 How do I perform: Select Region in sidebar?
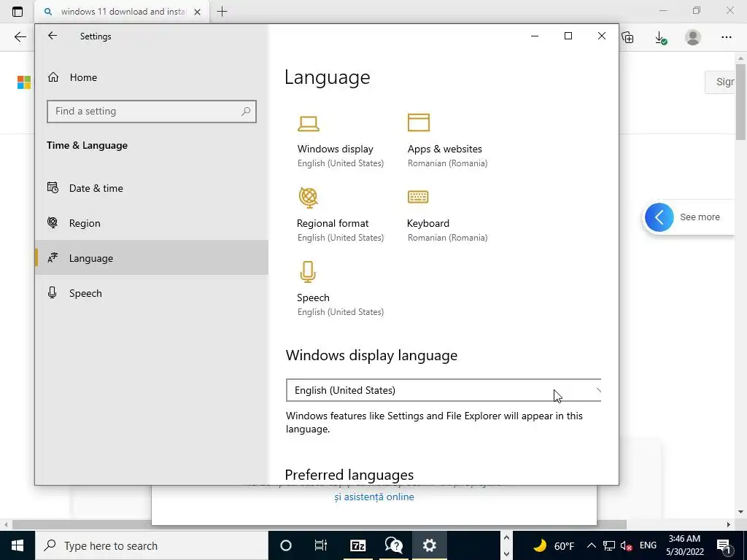[152, 223]
